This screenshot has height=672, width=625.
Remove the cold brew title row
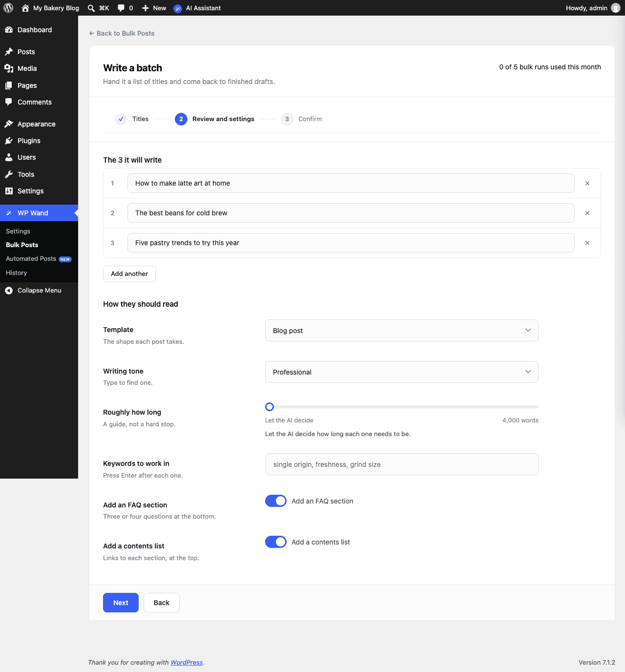coord(587,213)
